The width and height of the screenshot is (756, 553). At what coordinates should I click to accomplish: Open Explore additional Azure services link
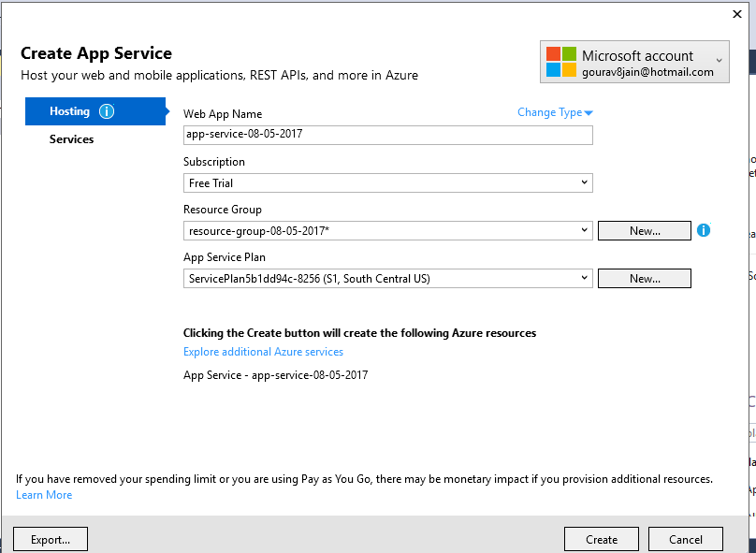[263, 352]
